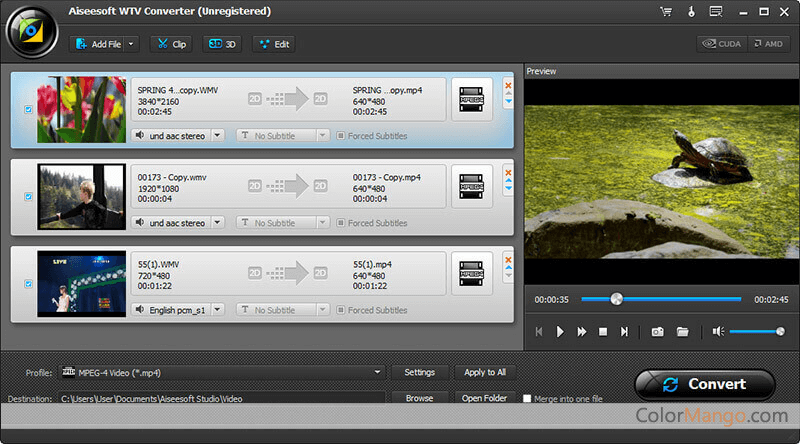Click the Apply to All button
Viewport: 800px width, 444px height.
click(485, 372)
